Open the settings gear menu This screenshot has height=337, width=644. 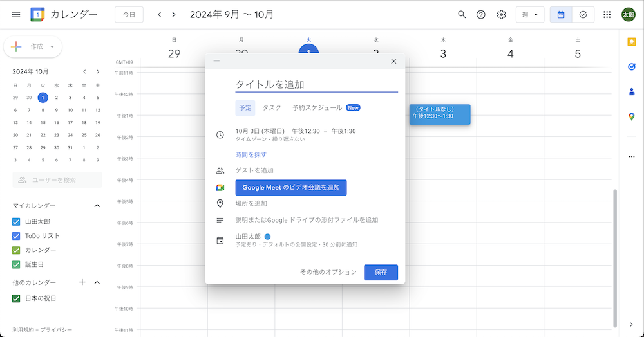point(501,14)
